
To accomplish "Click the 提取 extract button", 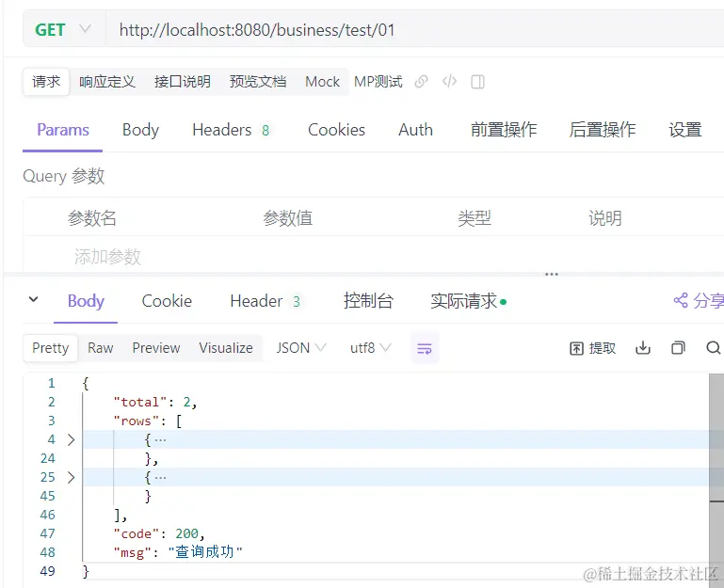I will (x=593, y=348).
